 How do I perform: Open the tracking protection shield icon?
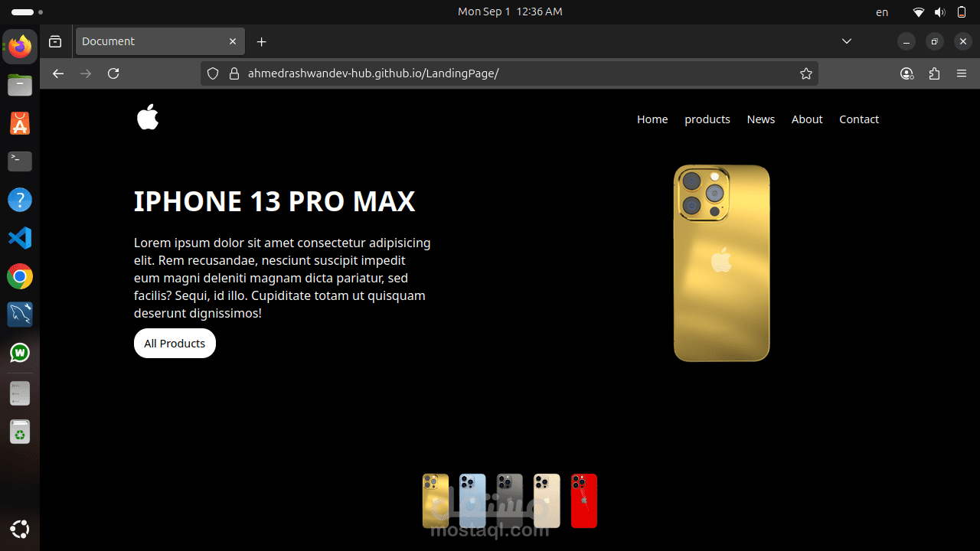(x=214, y=73)
